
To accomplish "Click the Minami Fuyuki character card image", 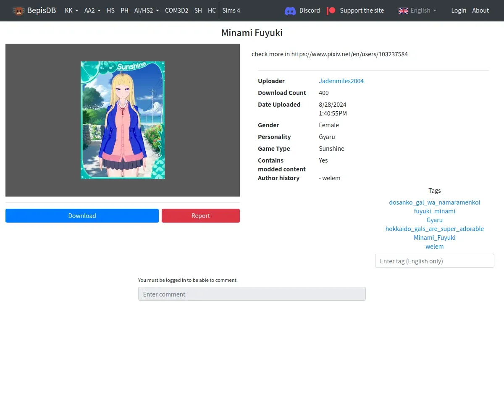I will [123, 120].
